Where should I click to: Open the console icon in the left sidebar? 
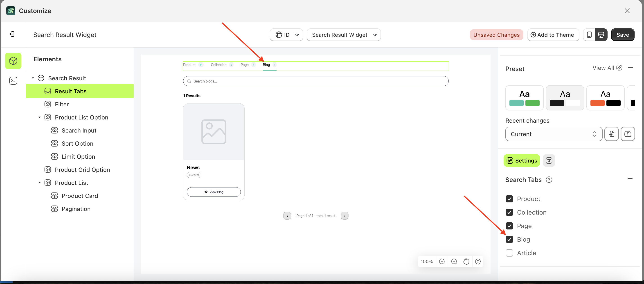point(13,81)
